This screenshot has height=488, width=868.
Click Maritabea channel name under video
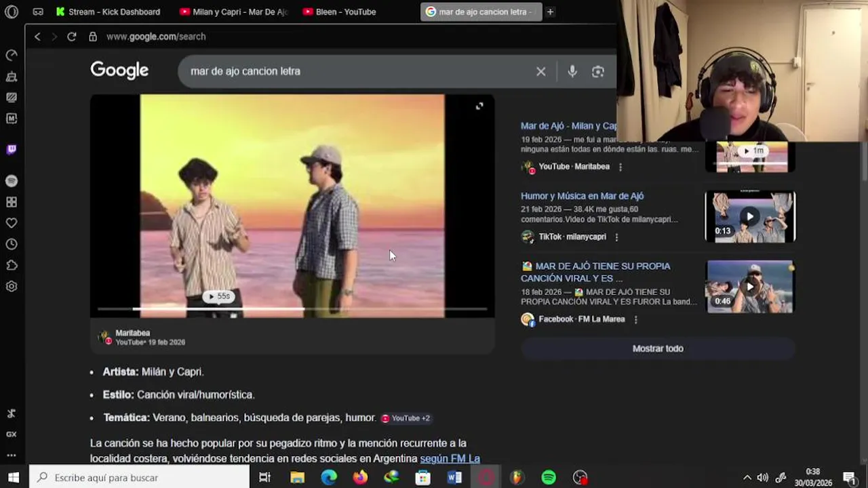pyautogui.click(x=132, y=333)
